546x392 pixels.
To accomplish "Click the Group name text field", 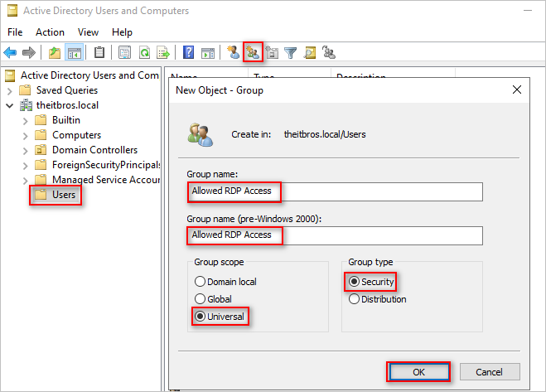I will point(335,191).
